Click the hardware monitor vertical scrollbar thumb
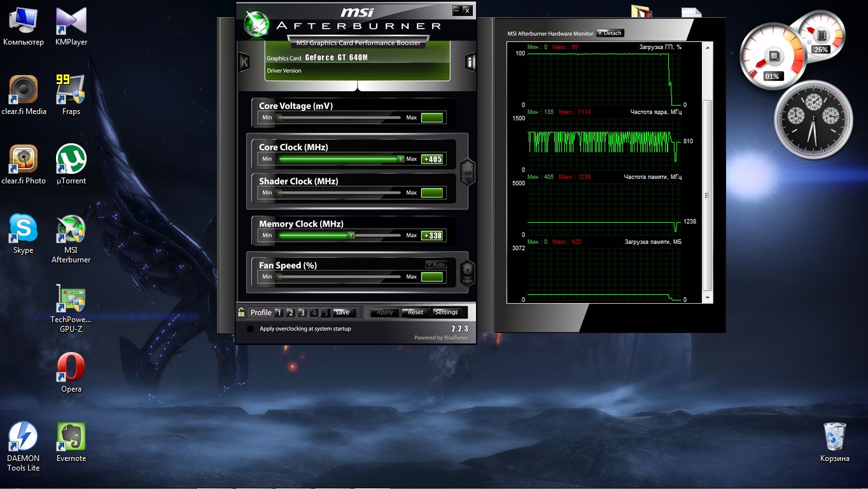The height and width of the screenshot is (489, 868). (x=708, y=195)
